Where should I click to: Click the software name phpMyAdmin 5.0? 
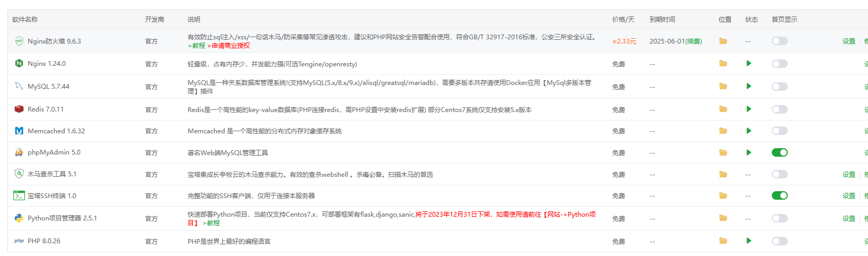(54, 152)
